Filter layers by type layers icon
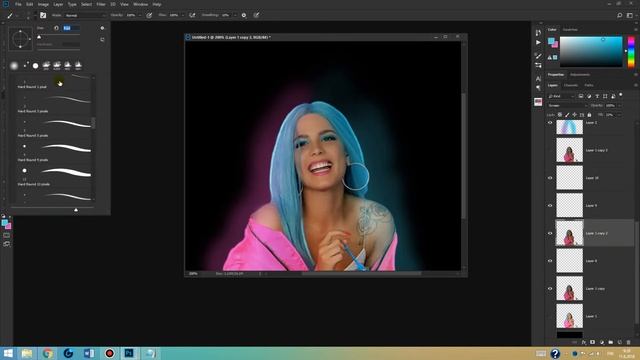640x360 pixels. click(x=597, y=96)
